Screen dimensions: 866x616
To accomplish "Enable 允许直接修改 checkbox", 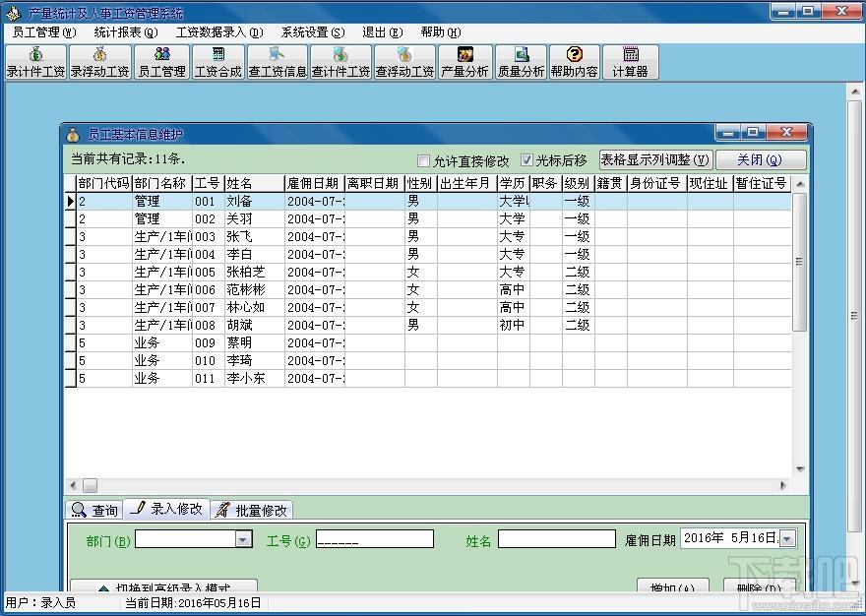I will click(423, 160).
